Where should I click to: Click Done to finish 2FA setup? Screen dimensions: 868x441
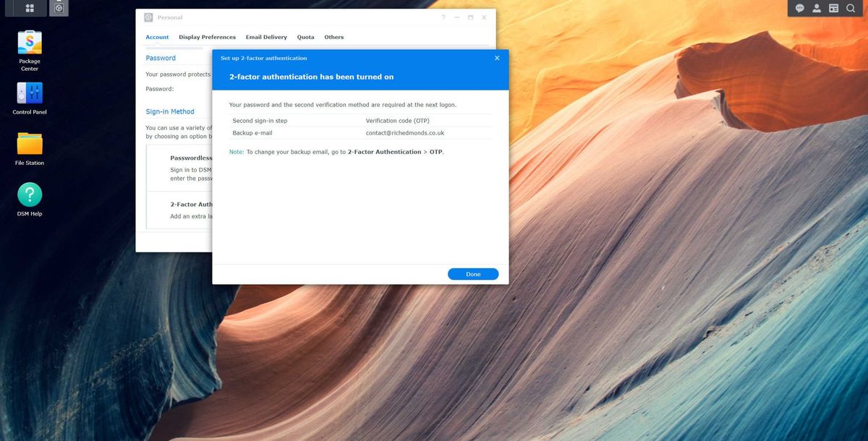(473, 274)
